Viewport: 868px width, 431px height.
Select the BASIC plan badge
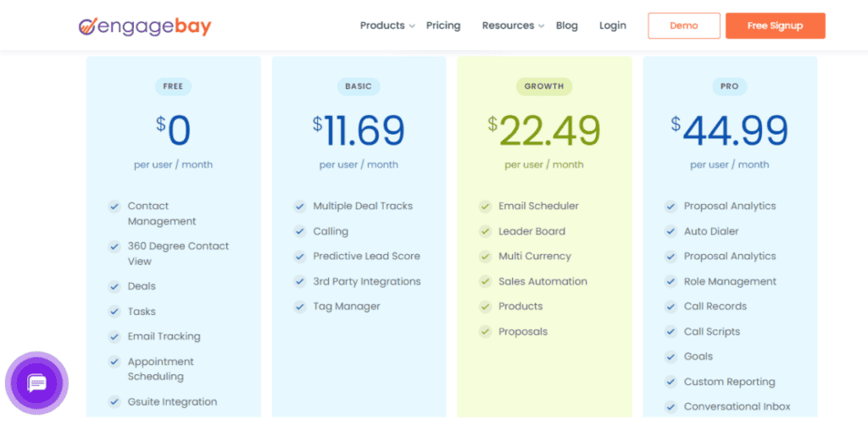(359, 86)
